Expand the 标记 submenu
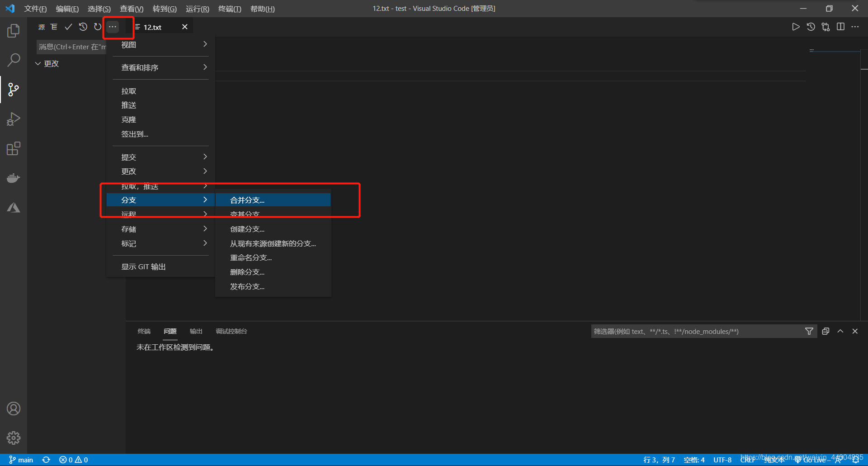Image resolution: width=868 pixels, height=466 pixels. [160, 243]
